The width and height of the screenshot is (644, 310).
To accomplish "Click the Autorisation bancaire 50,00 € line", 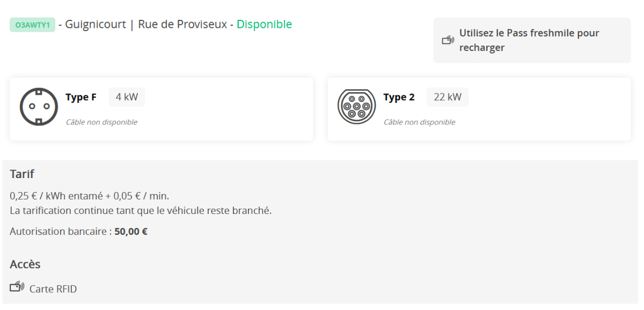I will [79, 232].
